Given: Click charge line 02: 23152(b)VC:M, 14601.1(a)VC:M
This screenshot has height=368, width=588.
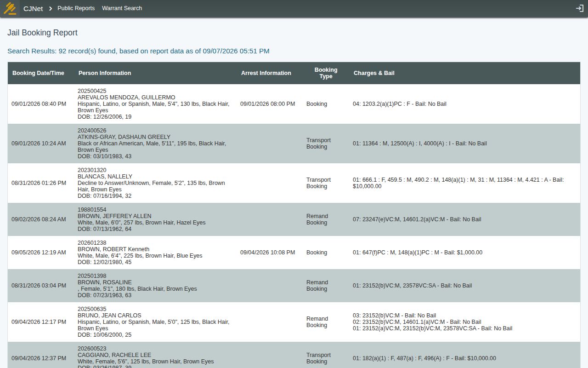Looking at the screenshot, I should click(x=417, y=322).
